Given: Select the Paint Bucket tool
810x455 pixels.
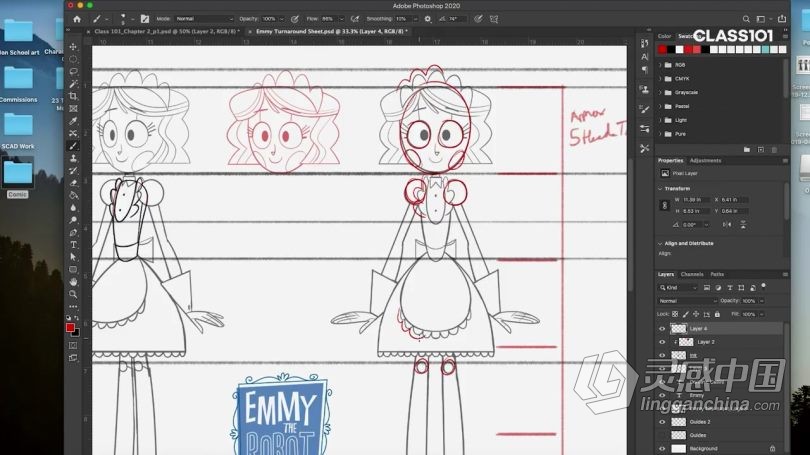Looking at the screenshot, I should click(73, 195).
